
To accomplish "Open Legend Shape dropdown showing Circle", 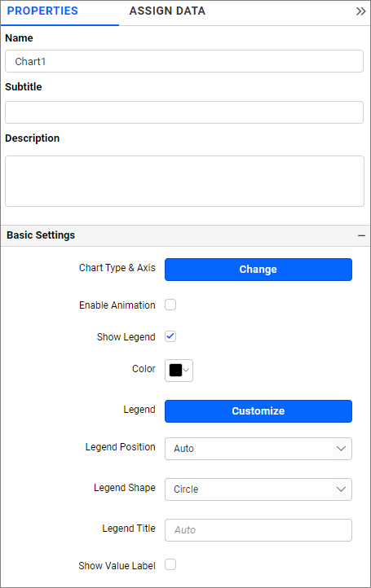I will click(258, 489).
